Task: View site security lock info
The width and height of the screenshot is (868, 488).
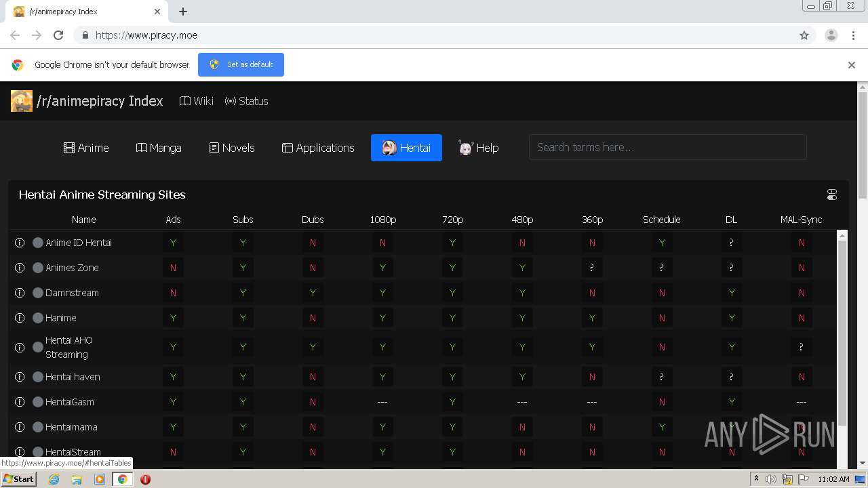Action: 85,35
